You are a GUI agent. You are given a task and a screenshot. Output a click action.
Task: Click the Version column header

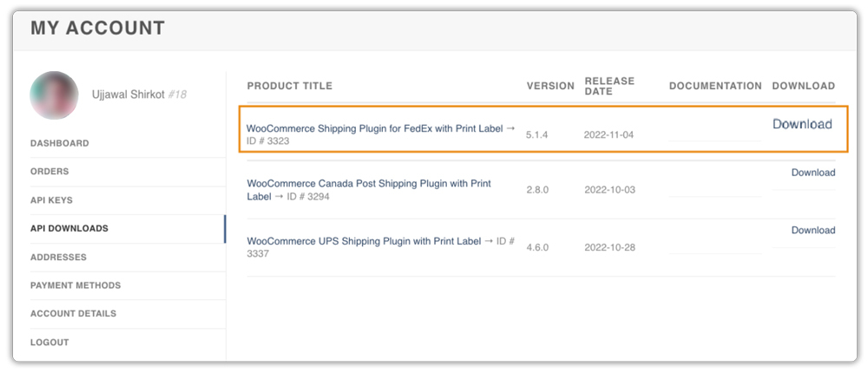[x=550, y=86]
